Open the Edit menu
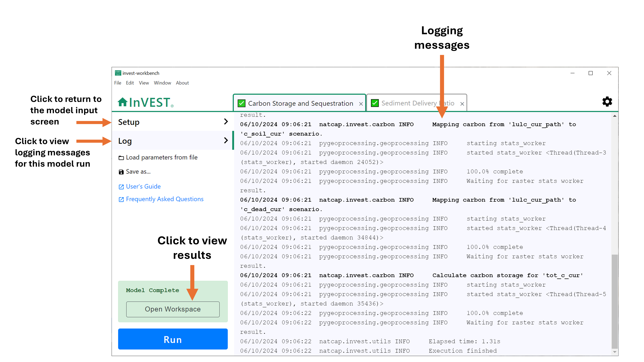The image size is (644, 362). pos(130,83)
